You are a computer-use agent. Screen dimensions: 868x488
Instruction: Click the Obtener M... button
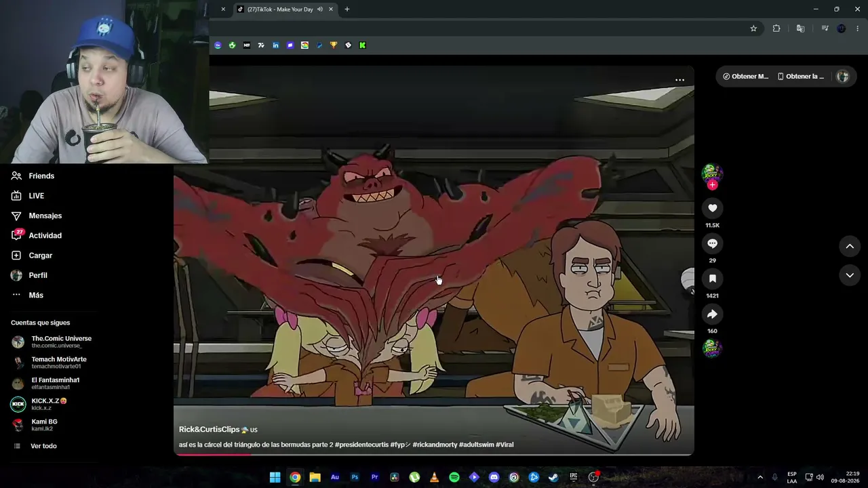[746, 77]
